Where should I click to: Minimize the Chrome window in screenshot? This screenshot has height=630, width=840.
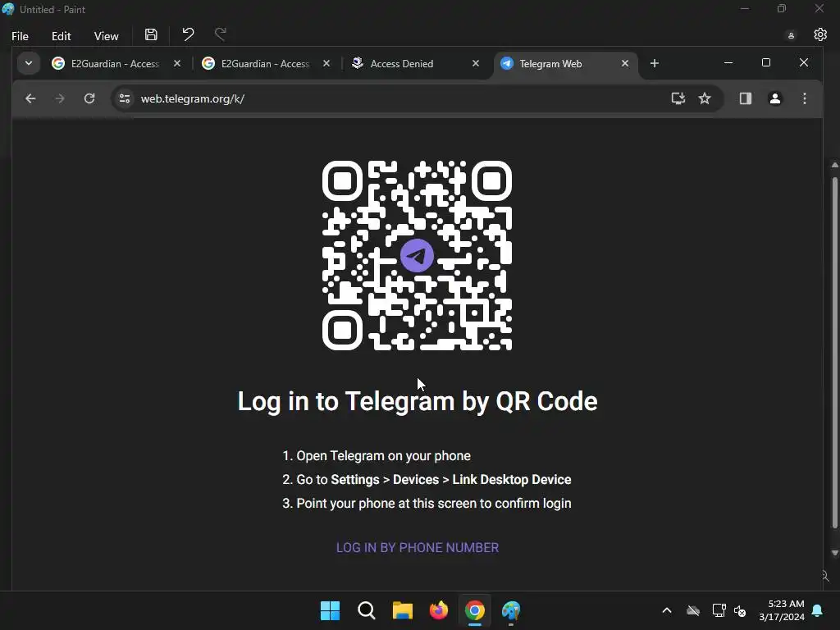728,62
